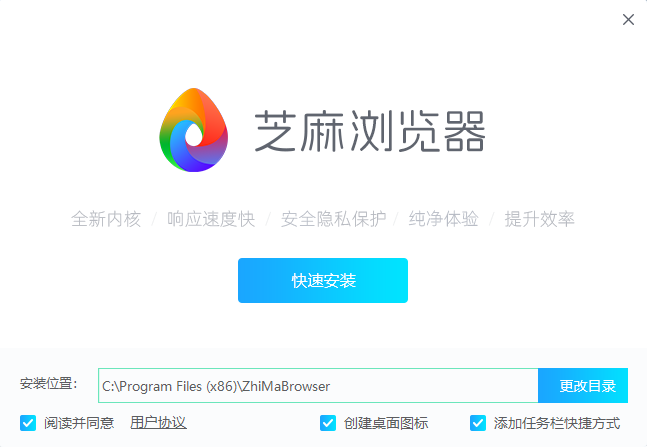Screen dimensions: 647x447
Task: Click the 芝麻浏览器 title text
Action: pos(370,131)
